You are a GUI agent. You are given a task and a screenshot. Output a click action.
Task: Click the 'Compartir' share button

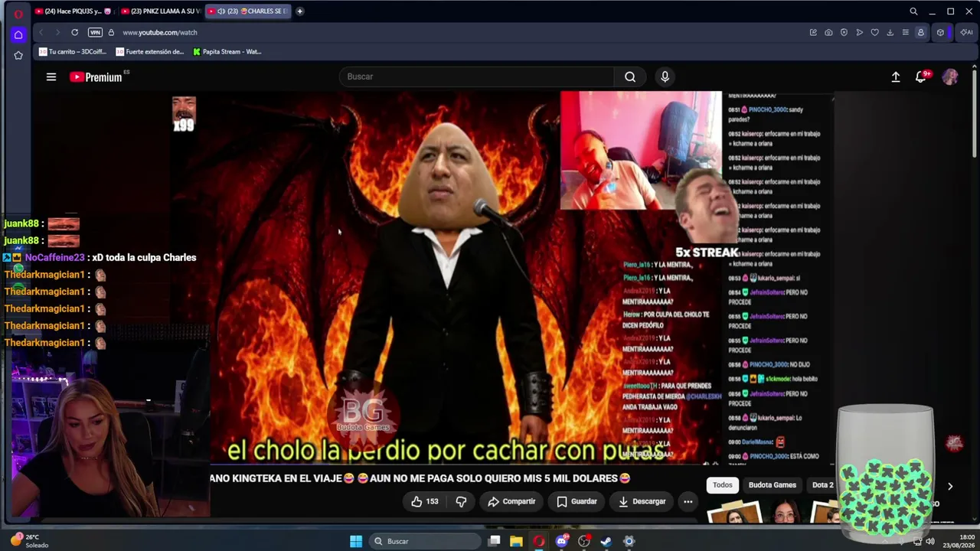(x=511, y=501)
